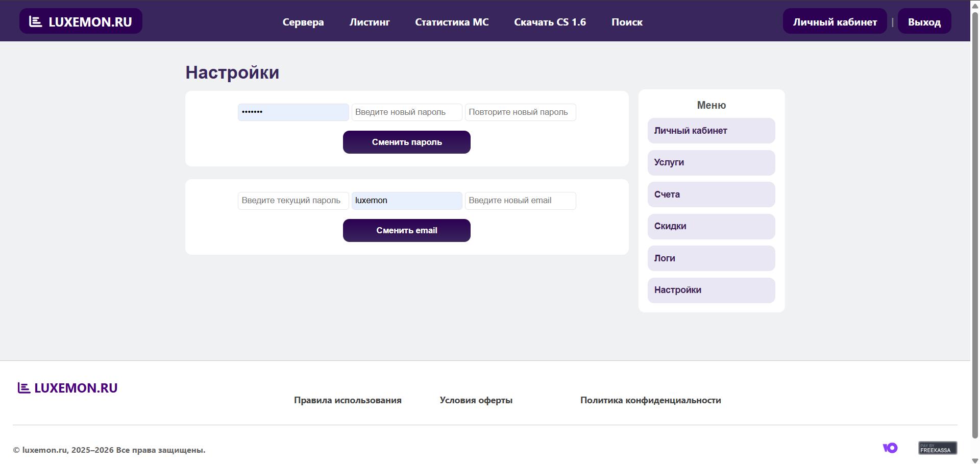Click the LUXEMON.RU header logo
980x464 pixels.
point(81,21)
